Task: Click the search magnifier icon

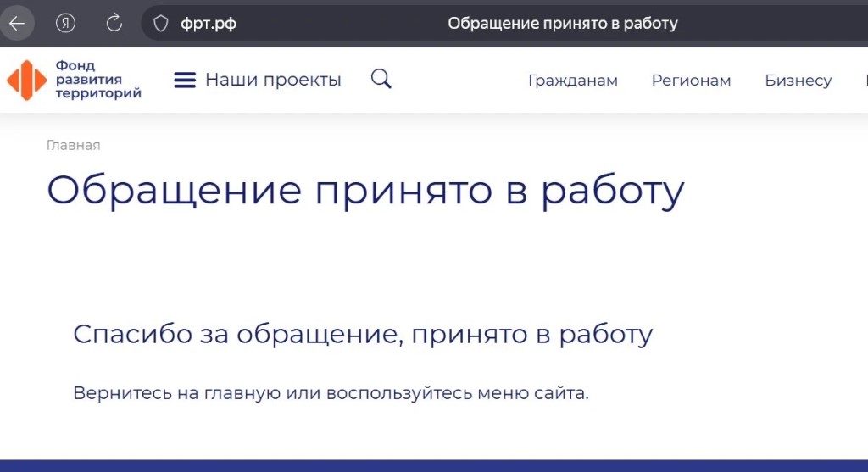Action: (381, 79)
